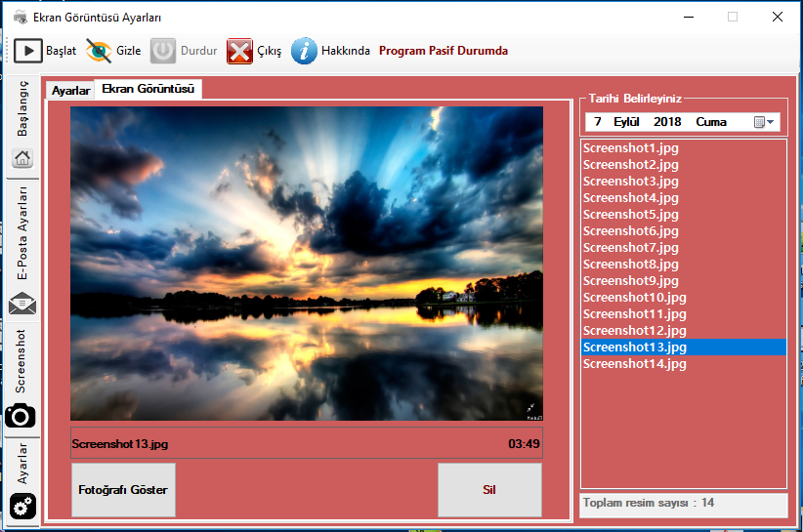Click the red X Çıkış icon

pos(239,51)
